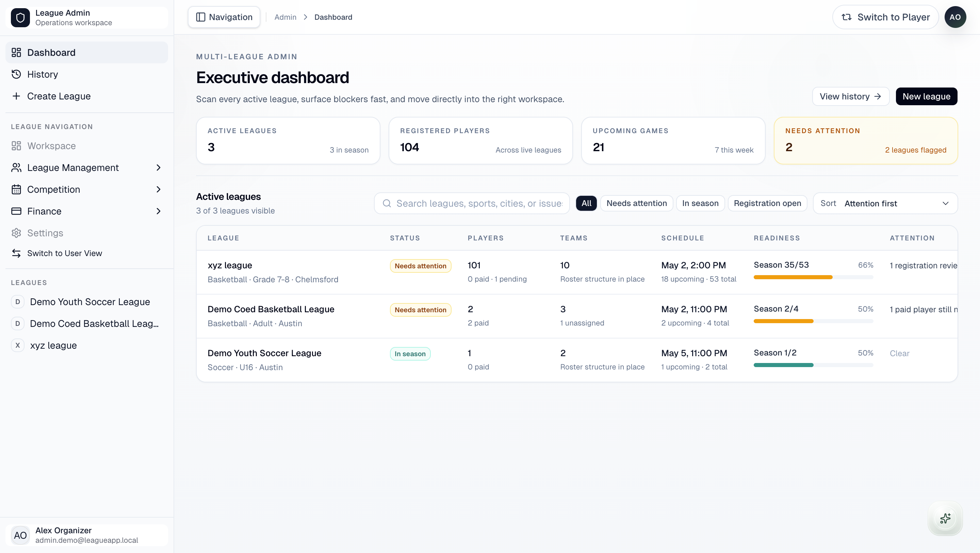Click the Switch to Player button

click(885, 17)
